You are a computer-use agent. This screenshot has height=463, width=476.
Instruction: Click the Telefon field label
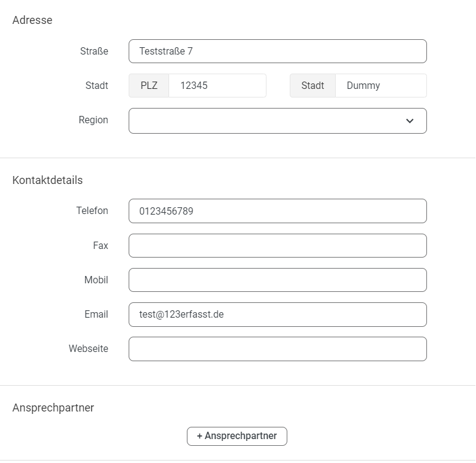pos(92,210)
